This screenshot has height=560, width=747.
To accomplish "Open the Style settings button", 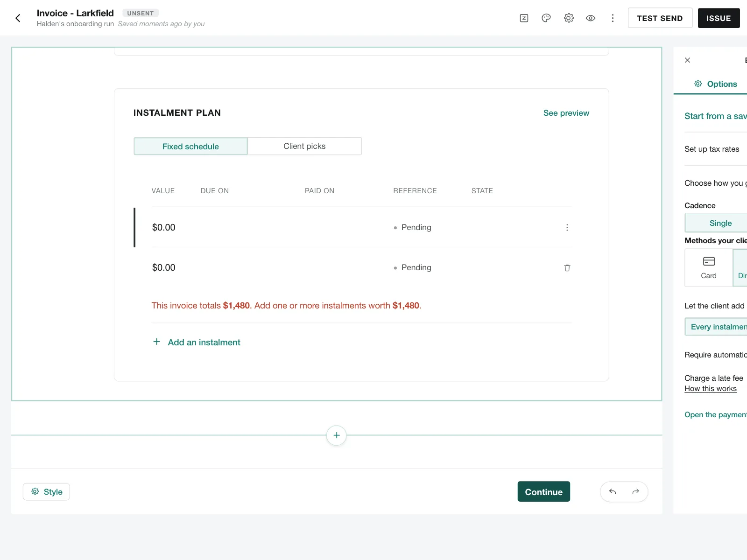I will (46, 492).
